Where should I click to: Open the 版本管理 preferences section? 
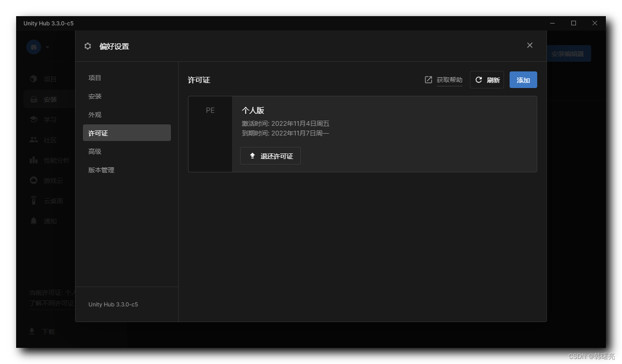tap(127, 170)
